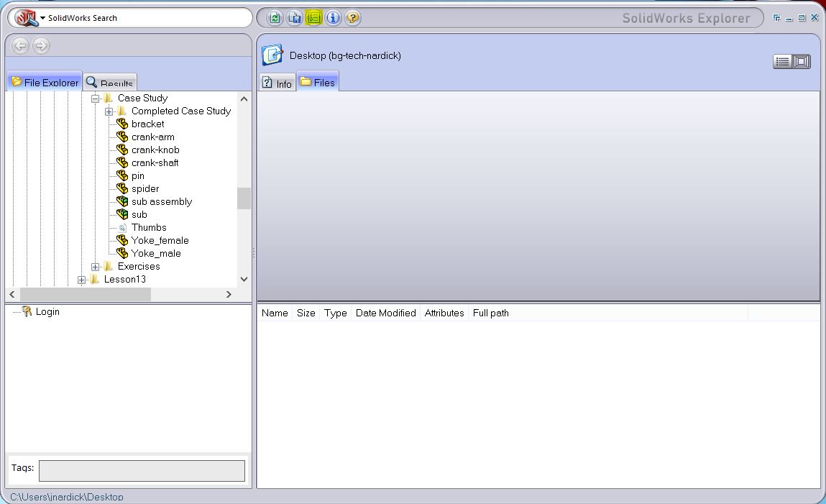Expand the Lesson13 folder

tap(82, 280)
